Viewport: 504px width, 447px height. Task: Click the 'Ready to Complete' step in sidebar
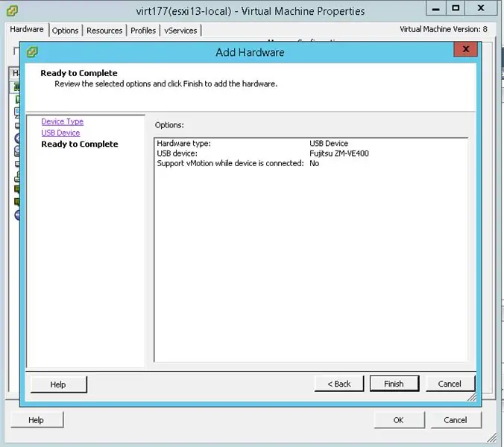click(x=80, y=145)
